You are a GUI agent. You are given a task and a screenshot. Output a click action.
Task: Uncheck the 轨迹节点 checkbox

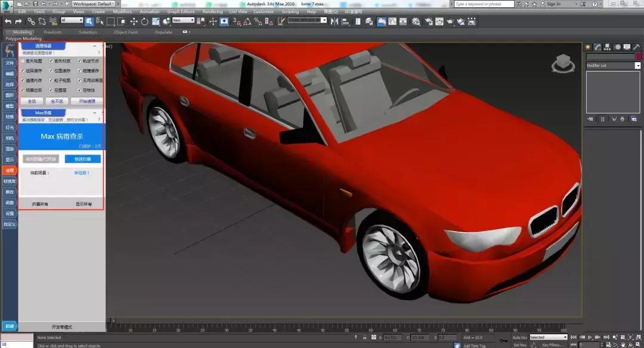(80, 61)
